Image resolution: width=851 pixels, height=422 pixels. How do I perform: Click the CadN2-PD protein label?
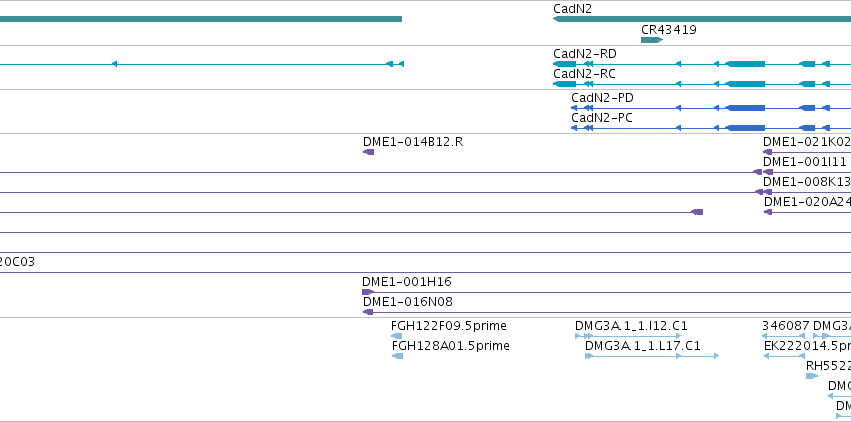pyautogui.click(x=602, y=98)
